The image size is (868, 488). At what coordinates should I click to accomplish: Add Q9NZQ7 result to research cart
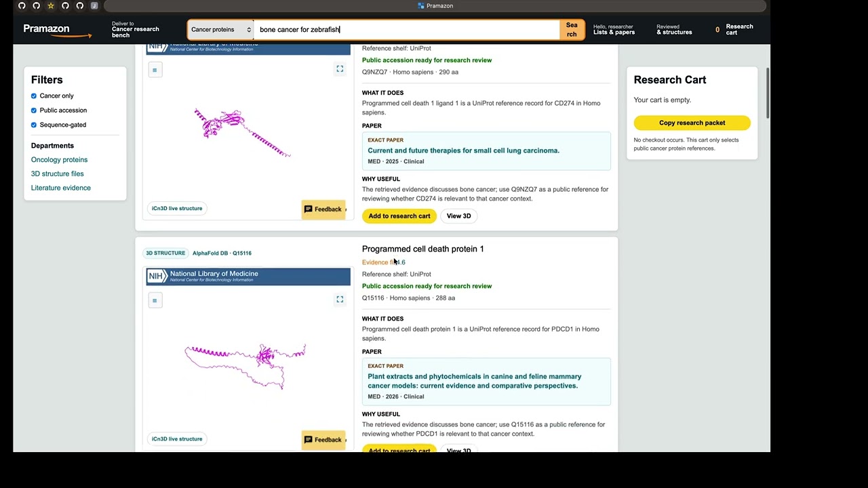coord(399,216)
